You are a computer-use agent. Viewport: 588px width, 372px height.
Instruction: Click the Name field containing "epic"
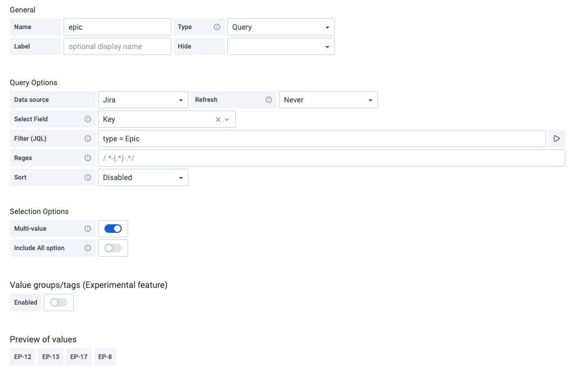tap(117, 26)
